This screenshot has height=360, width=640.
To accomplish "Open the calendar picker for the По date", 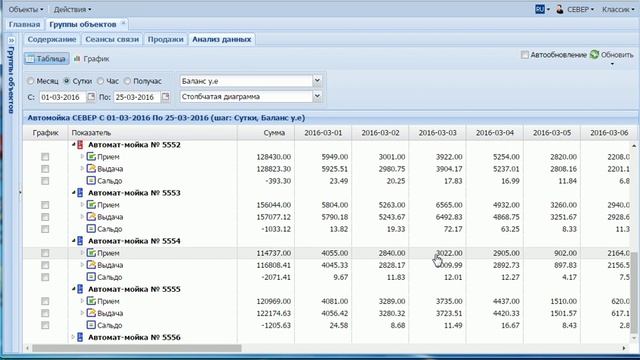I will tap(165, 97).
